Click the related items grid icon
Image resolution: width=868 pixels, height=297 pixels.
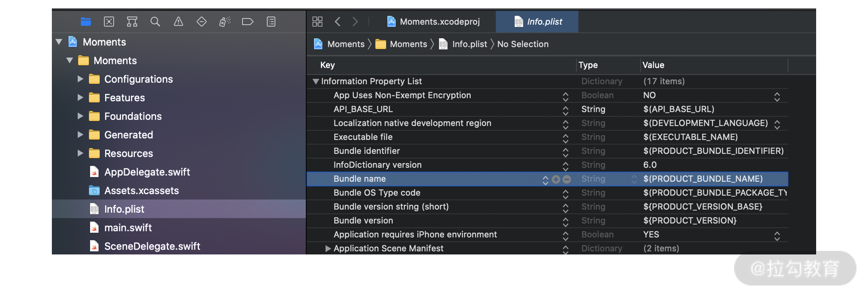click(317, 22)
